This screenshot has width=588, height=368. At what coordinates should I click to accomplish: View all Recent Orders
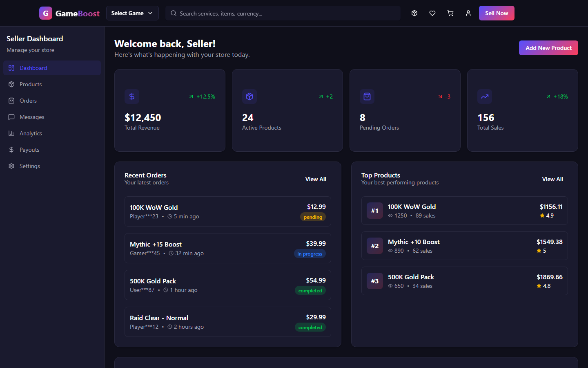pyautogui.click(x=316, y=179)
